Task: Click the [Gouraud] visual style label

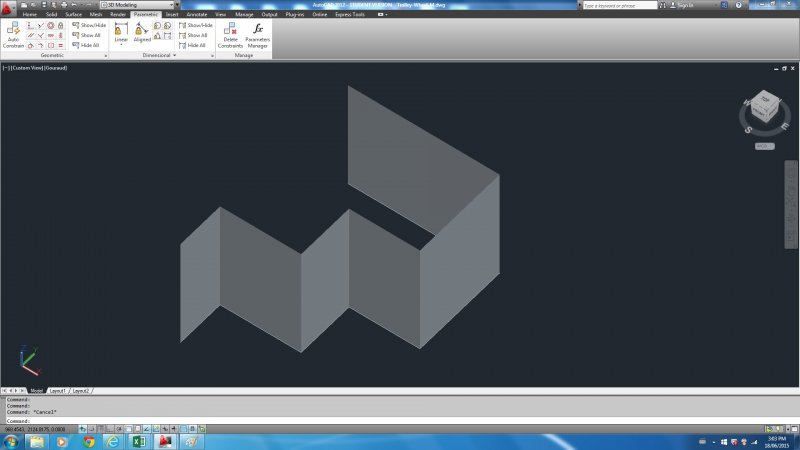Action: click(56, 68)
